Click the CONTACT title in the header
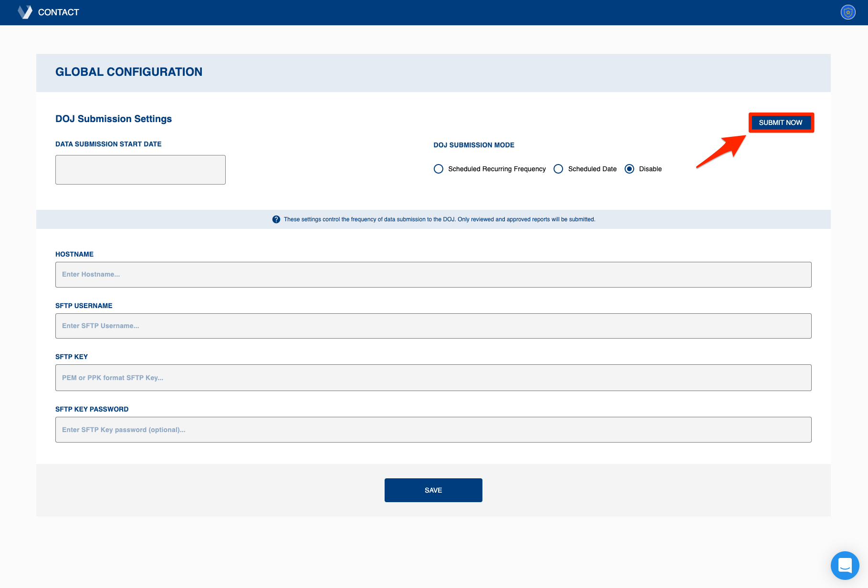Image resolution: width=868 pixels, height=588 pixels. coord(58,12)
